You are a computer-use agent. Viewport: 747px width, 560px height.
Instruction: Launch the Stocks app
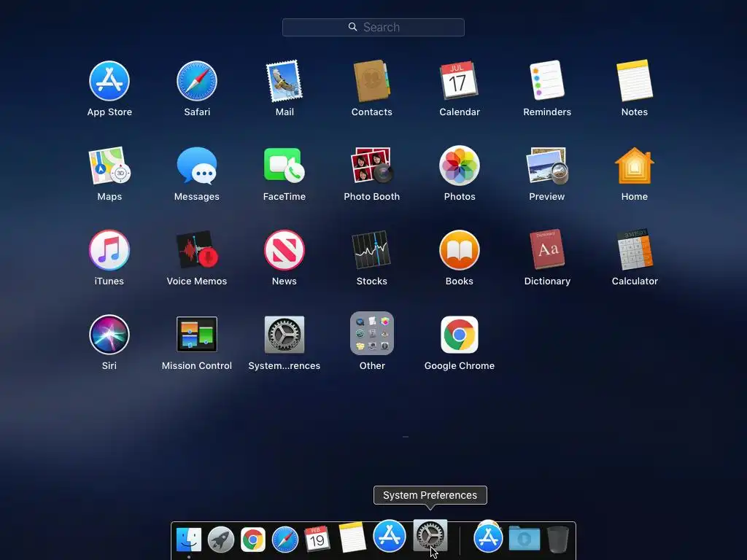point(371,250)
